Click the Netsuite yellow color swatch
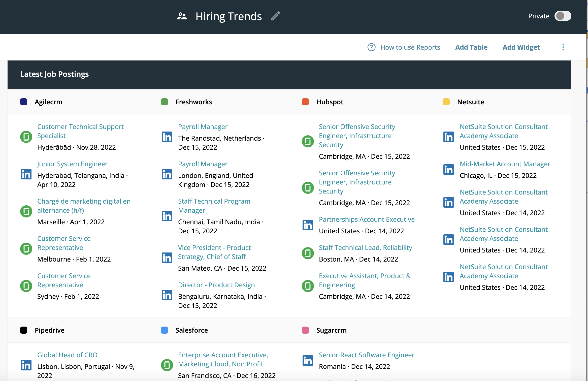The image size is (588, 381). (x=446, y=102)
